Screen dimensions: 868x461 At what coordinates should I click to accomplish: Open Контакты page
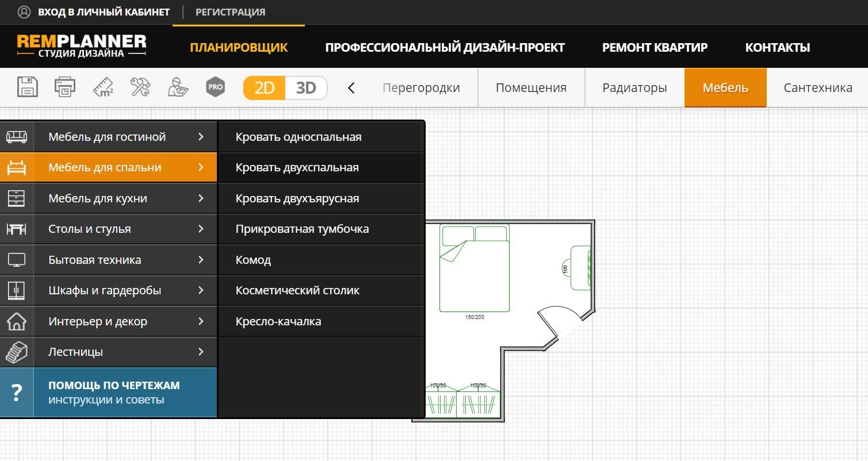coord(778,48)
